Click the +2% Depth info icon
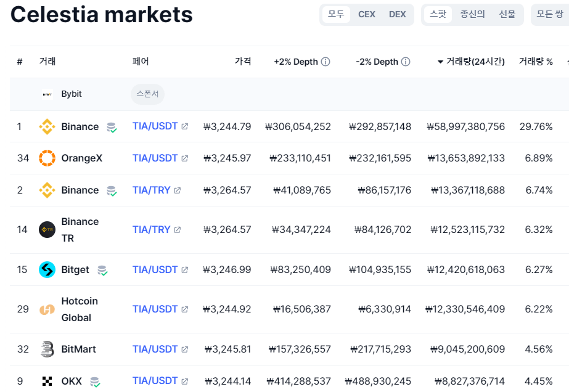The width and height of the screenshot is (569, 392). click(x=326, y=62)
